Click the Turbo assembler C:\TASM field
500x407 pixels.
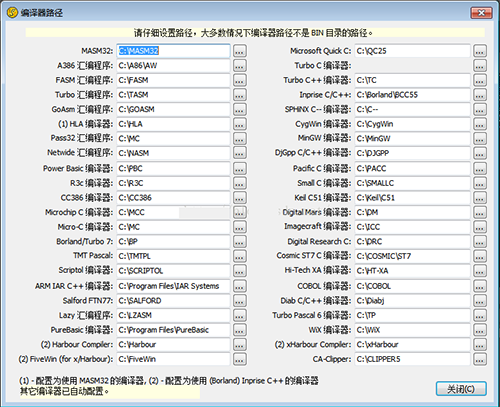pos(173,95)
